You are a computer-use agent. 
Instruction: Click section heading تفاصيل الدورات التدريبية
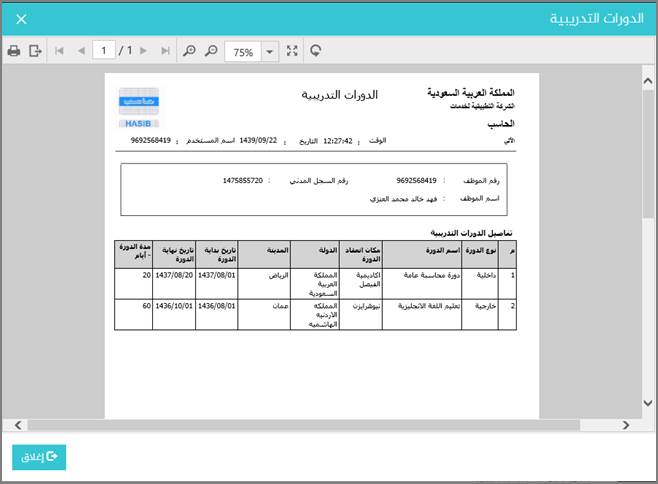pos(471,233)
